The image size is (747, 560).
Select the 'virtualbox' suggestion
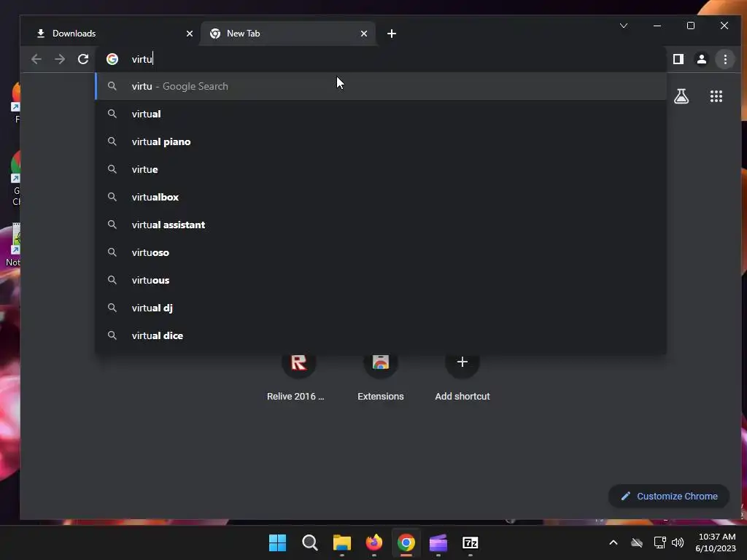[x=381, y=197]
